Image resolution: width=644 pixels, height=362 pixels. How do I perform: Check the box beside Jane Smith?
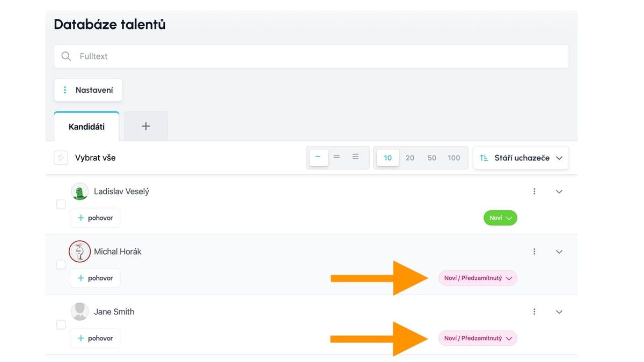pos(61,324)
